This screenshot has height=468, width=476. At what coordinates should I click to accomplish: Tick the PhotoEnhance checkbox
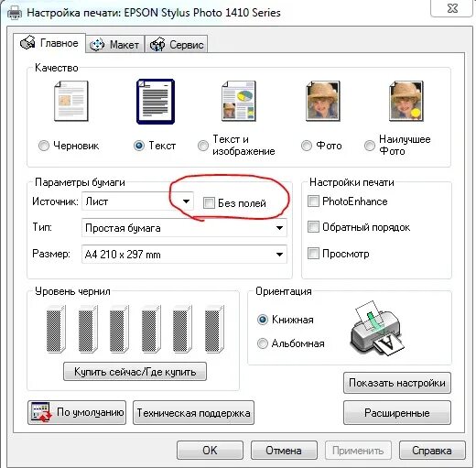[x=313, y=201]
